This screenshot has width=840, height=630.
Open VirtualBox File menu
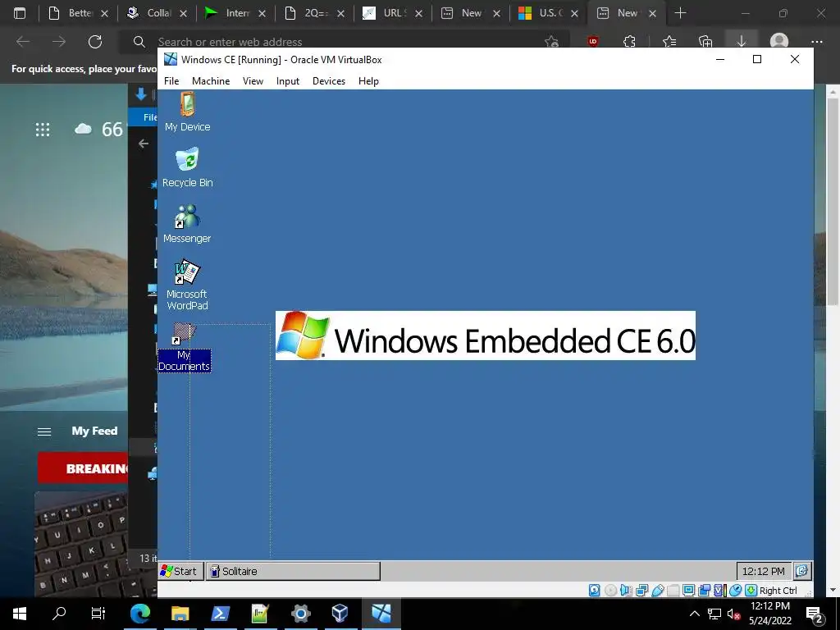[x=171, y=81]
